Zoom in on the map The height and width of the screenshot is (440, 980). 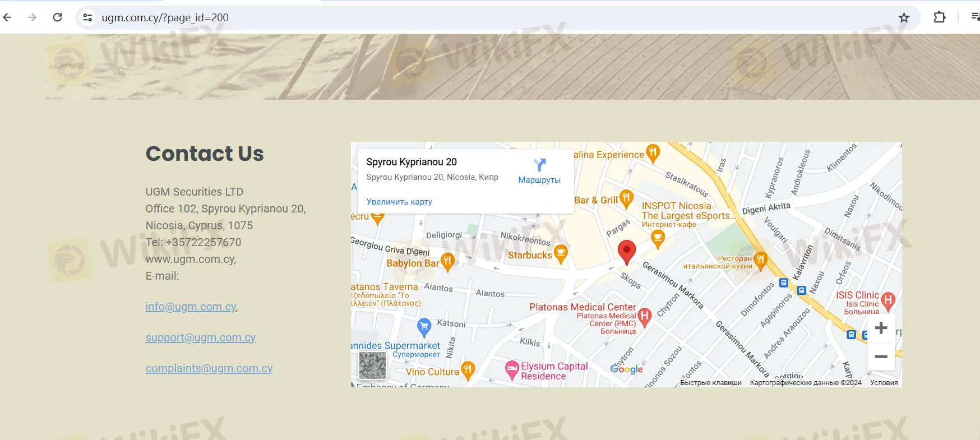881,328
